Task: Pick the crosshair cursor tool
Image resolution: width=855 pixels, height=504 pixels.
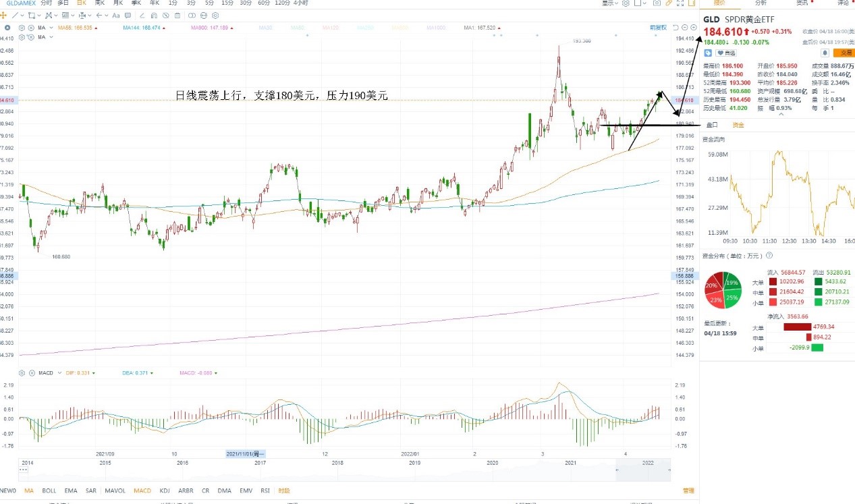Action: click(x=3, y=16)
